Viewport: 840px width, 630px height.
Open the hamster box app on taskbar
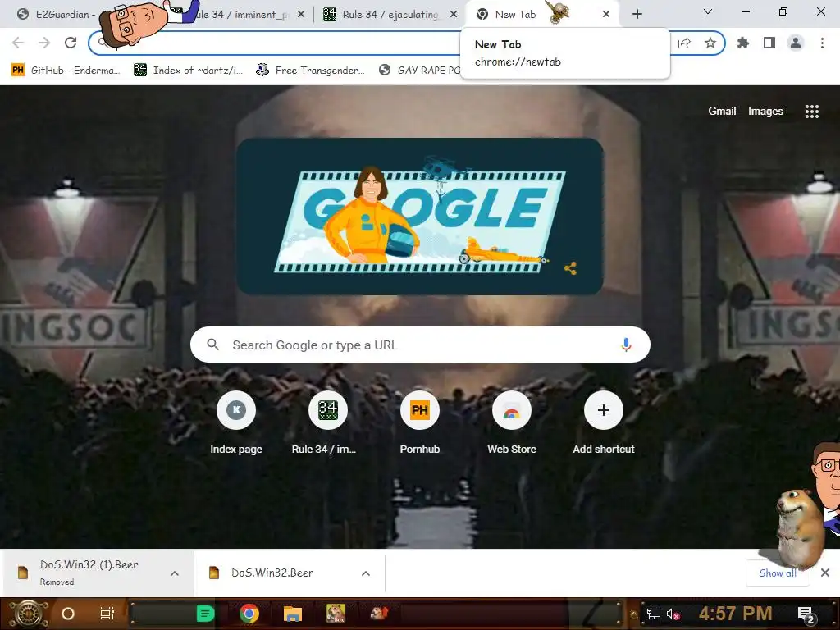[336, 614]
